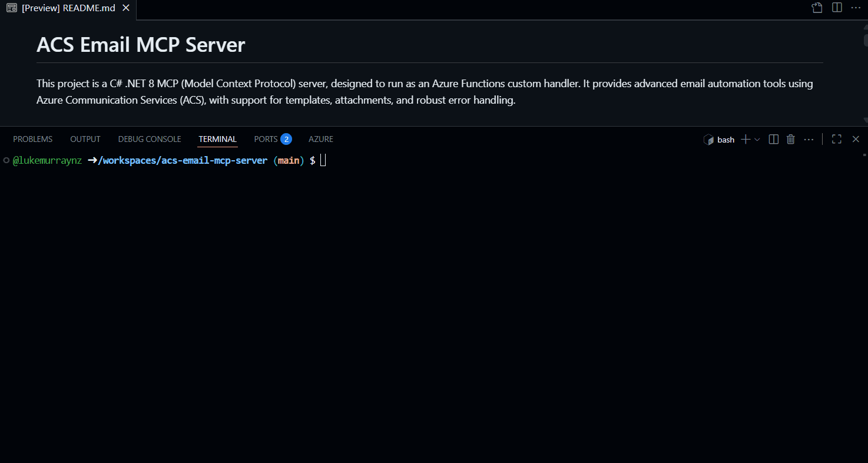This screenshot has width=868, height=463.
Task: Open terminal panel Views and More Actions
Action: pos(809,139)
